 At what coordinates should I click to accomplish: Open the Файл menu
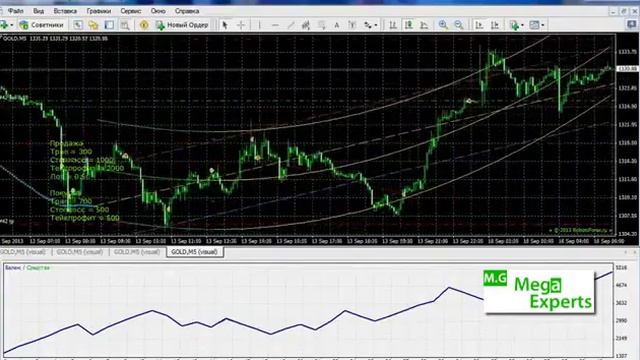point(16,11)
